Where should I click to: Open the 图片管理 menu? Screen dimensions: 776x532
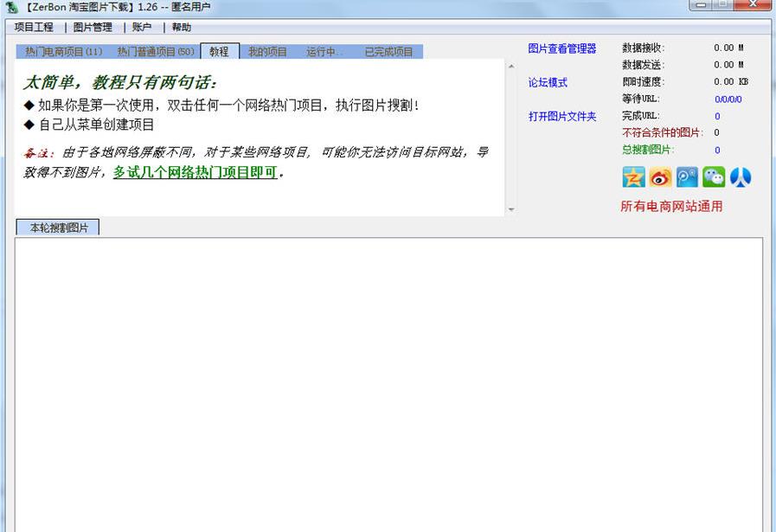pyautogui.click(x=91, y=27)
